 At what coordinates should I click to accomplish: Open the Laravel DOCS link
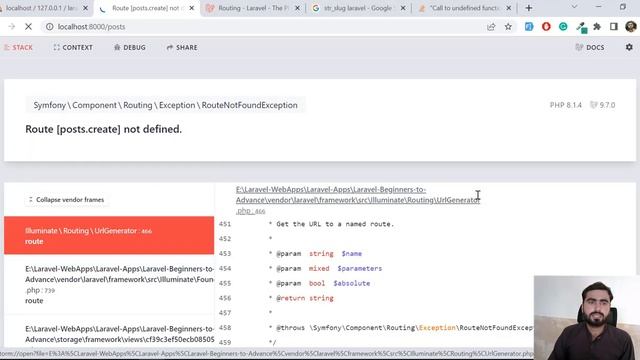590,47
